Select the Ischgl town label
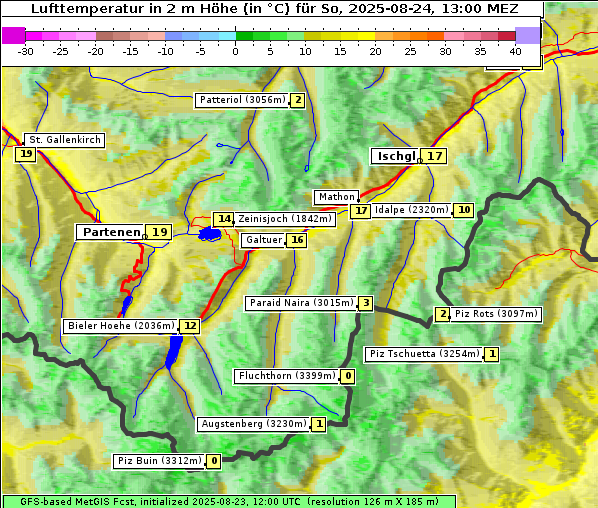Viewport: 598px width, 508px height. coord(394,156)
